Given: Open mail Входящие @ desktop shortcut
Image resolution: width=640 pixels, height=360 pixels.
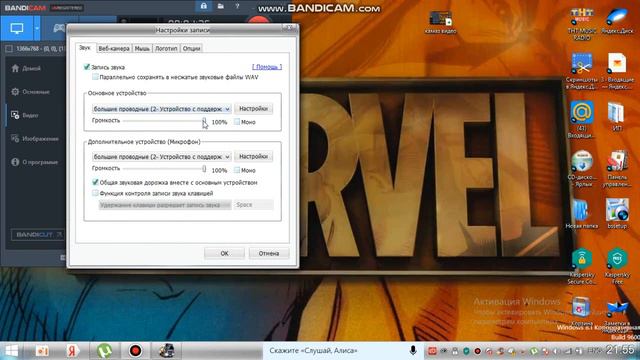Looking at the screenshot, I should click(x=582, y=120).
